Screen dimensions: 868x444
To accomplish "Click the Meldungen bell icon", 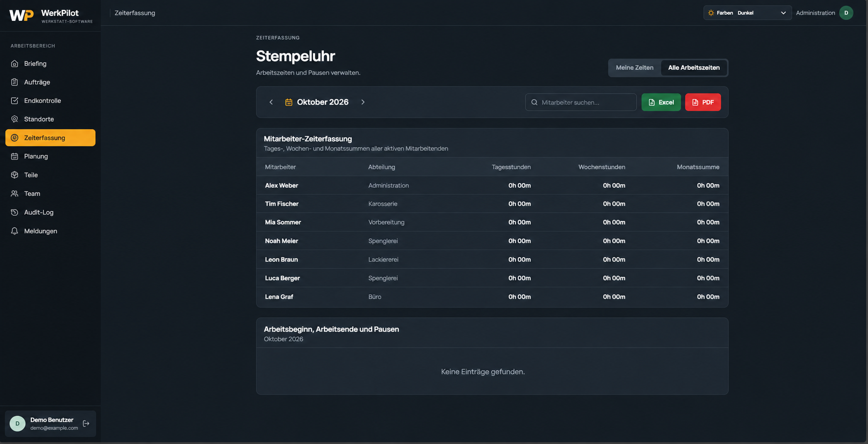I will (x=14, y=231).
